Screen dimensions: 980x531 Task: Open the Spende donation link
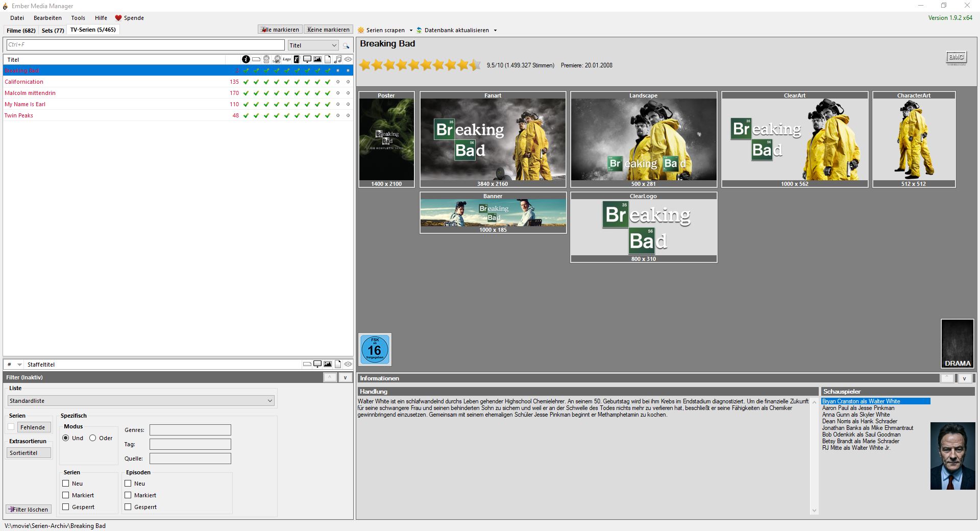click(129, 18)
